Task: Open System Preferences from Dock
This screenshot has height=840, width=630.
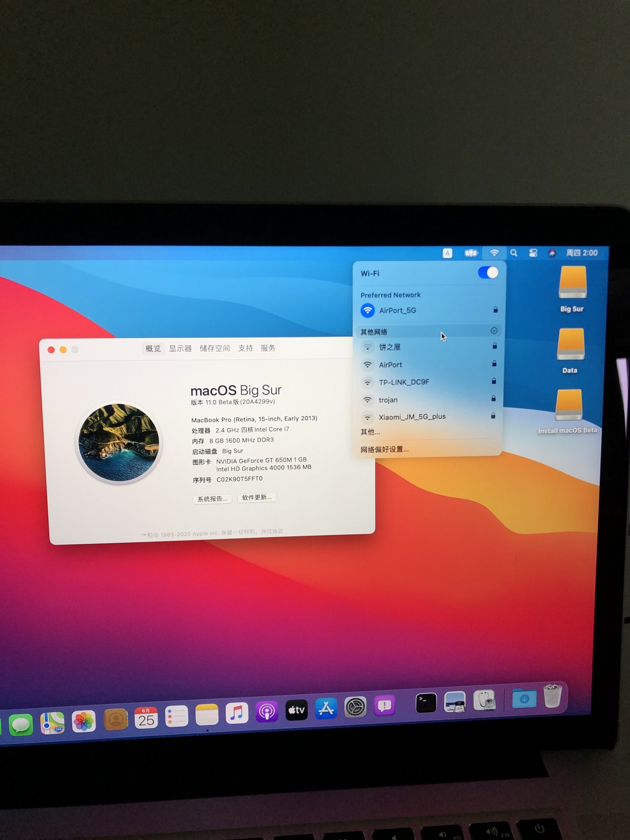Action: (355, 707)
